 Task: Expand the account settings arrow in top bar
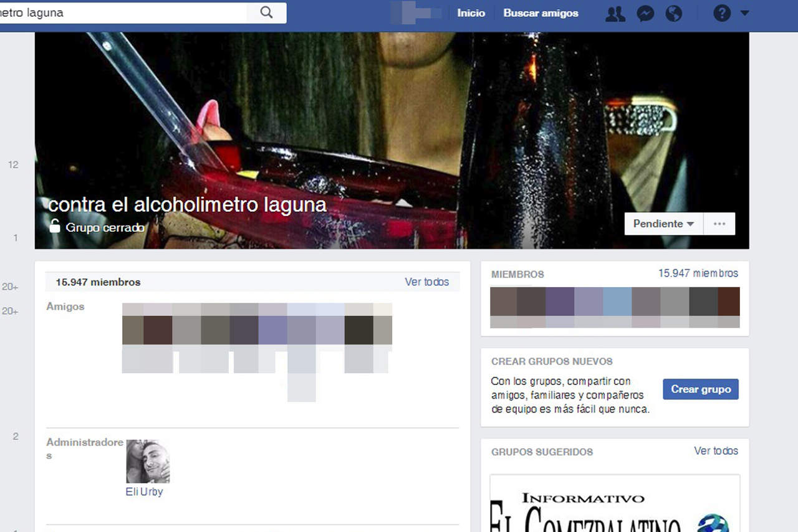(x=744, y=13)
